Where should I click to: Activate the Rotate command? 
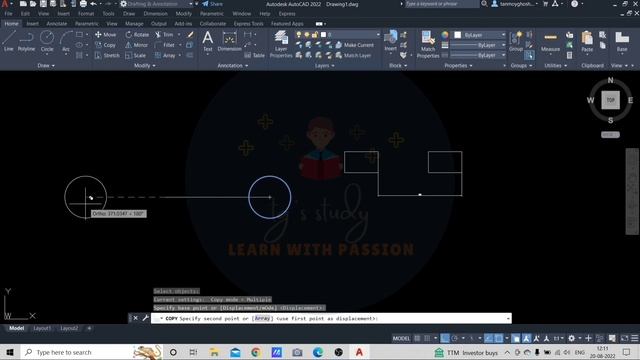pos(138,35)
